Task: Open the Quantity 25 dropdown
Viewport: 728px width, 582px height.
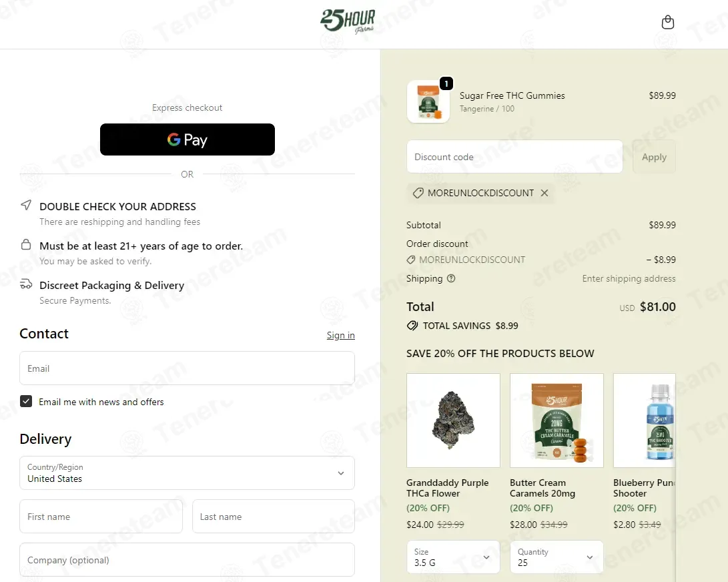Action: coord(557,557)
